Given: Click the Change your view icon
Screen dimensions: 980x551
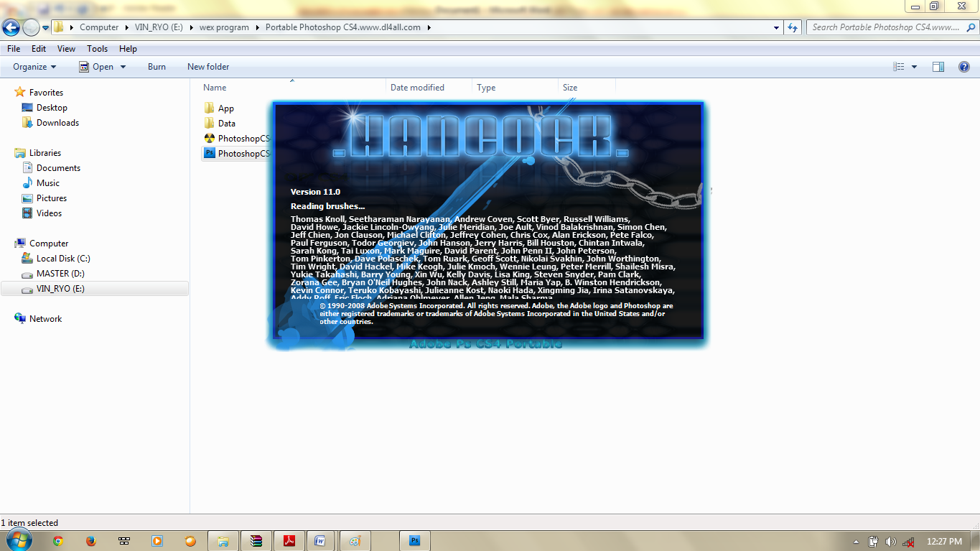Looking at the screenshot, I should click(899, 67).
